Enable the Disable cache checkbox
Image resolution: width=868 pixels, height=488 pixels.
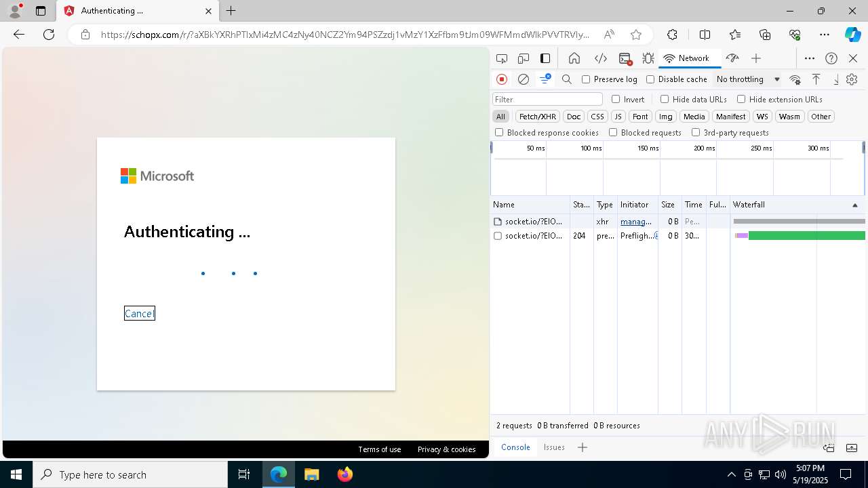pyautogui.click(x=650, y=79)
